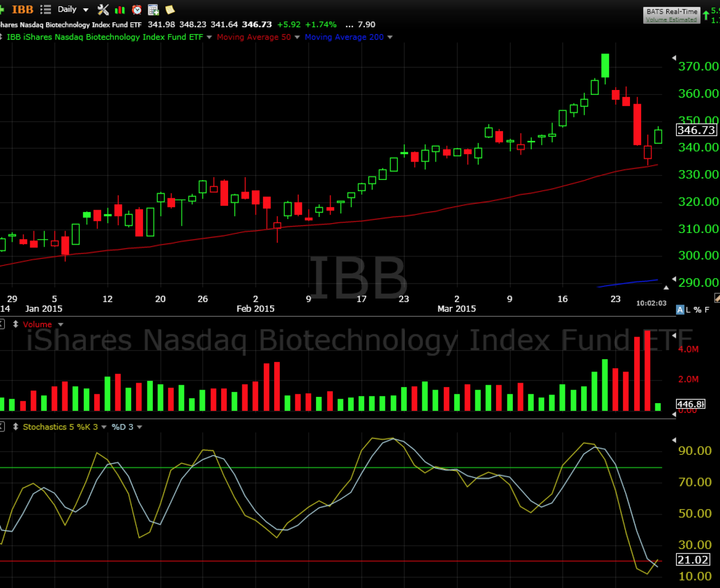The image size is (720, 588).
Task: Toggle the A auto-scale option
Action: point(680,310)
